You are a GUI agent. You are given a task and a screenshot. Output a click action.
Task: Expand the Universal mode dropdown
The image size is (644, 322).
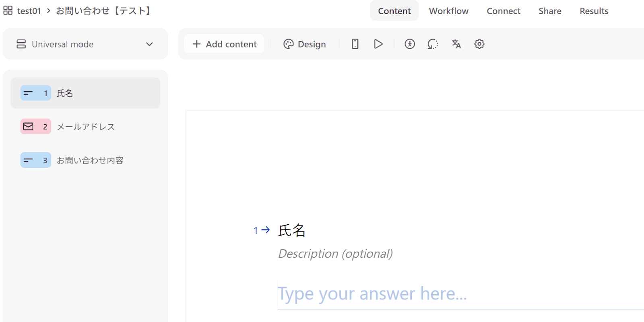85,44
